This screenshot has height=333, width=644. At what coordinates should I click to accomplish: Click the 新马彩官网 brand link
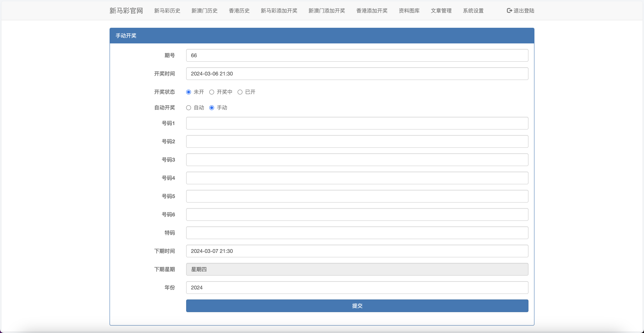126,11
